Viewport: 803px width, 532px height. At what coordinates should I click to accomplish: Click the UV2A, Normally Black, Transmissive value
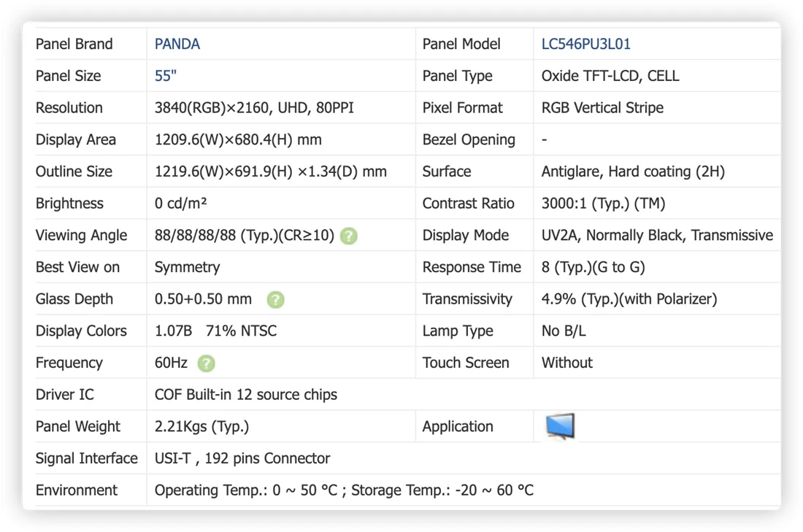point(657,235)
